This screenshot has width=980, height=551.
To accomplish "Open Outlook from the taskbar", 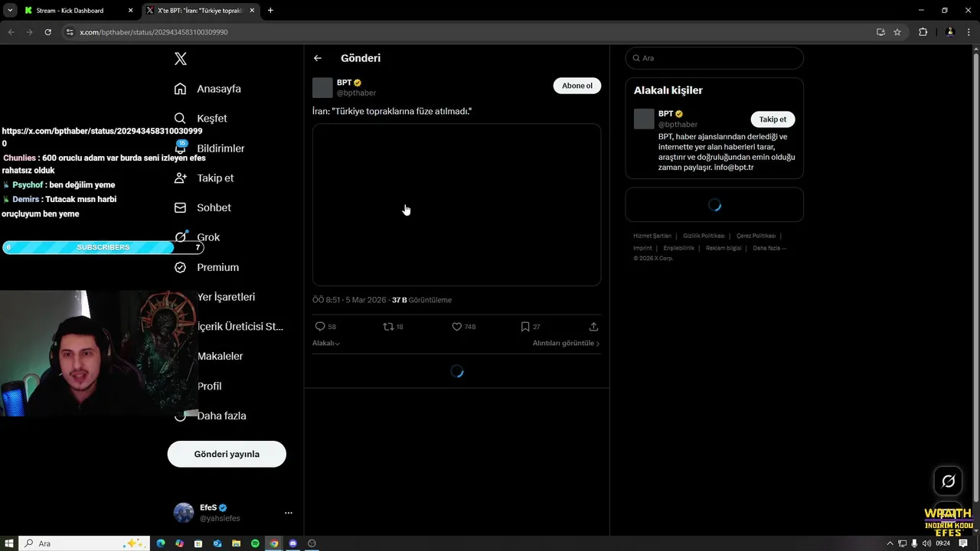I will coord(217,543).
